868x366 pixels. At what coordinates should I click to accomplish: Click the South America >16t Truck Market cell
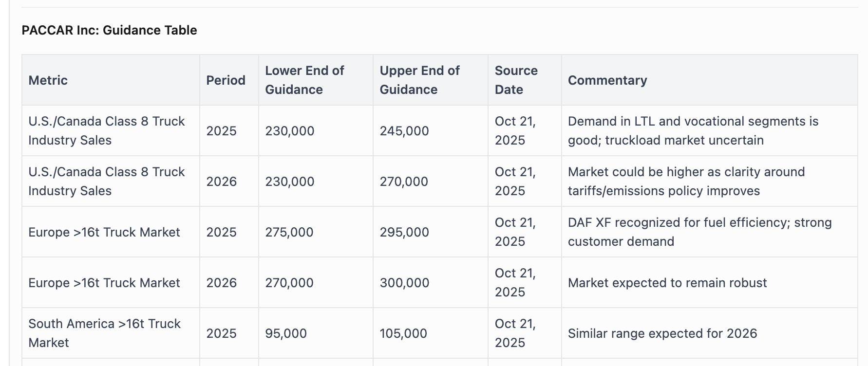coord(104,333)
